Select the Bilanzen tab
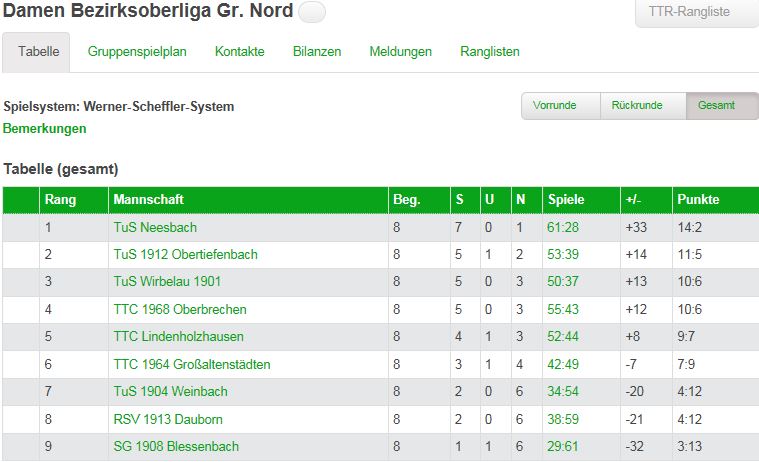The image size is (759, 462). (317, 51)
